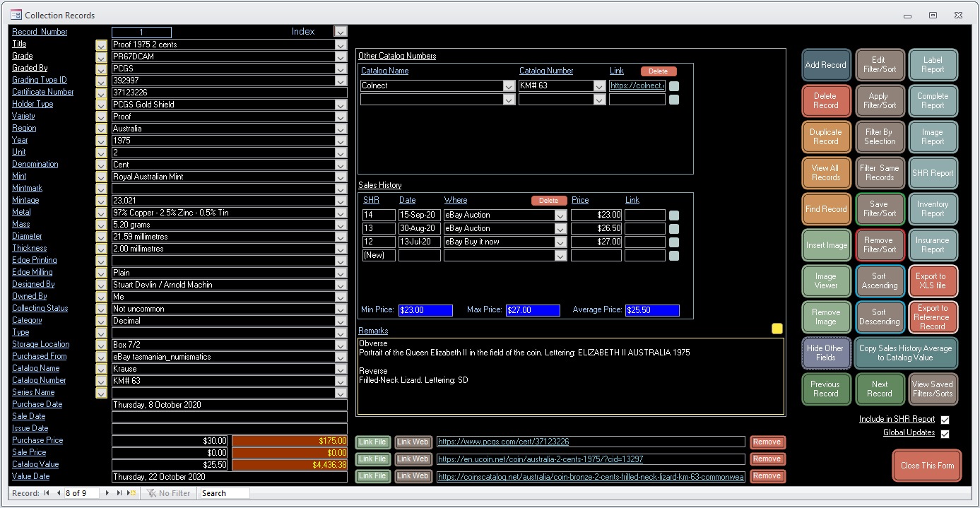Click into the Remarks text area
Image resolution: width=980 pixels, height=508 pixels.
tap(571, 377)
